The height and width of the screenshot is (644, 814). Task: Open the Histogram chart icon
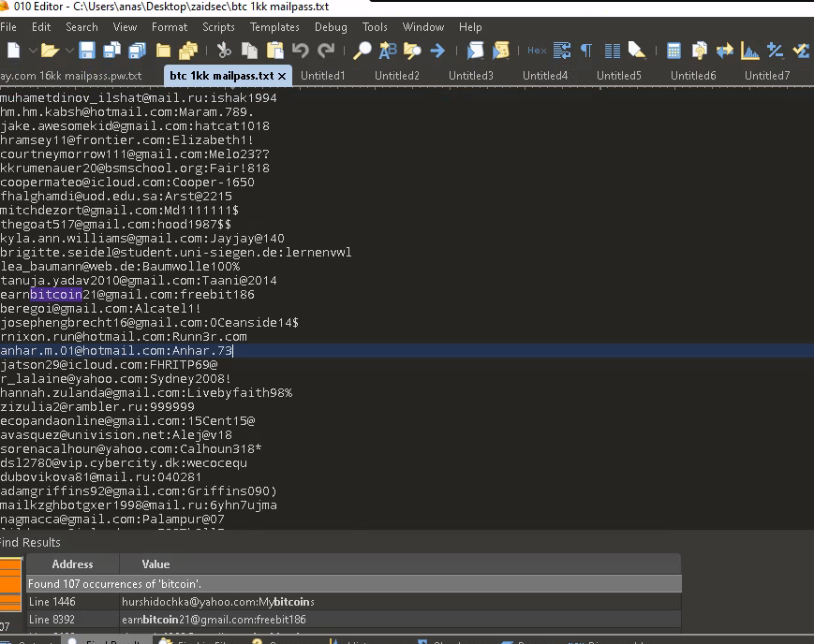click(749, 51)
